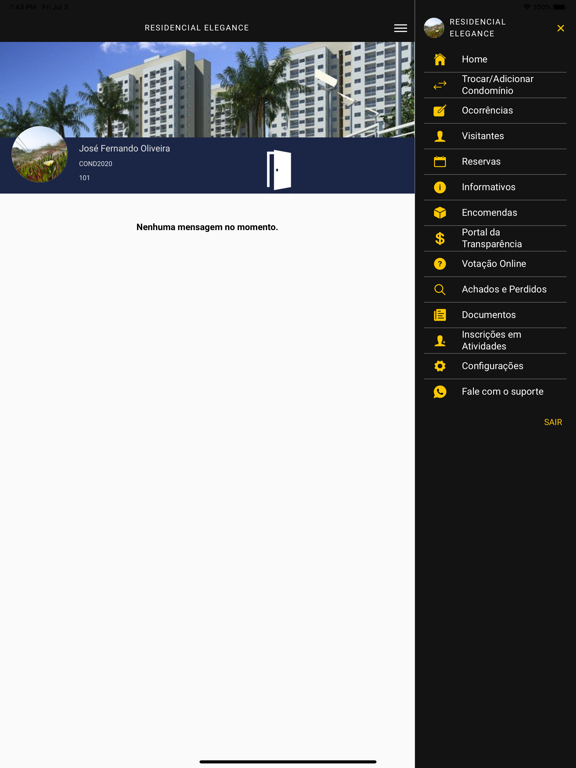Image resolution: width=576 pixels, height=768 pixels.
Task: Click the swap arrows icon for Trocar/Adicionar
Action: tap(440, 85)
